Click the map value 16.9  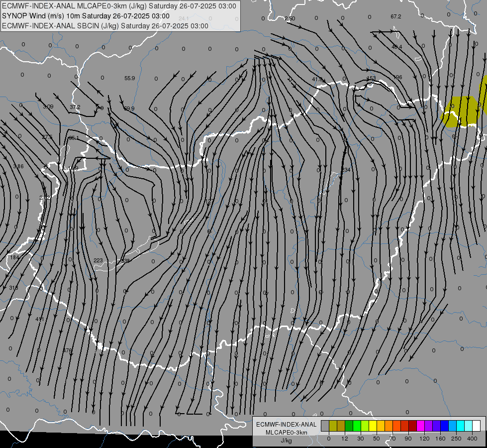[x=73, y=168]
